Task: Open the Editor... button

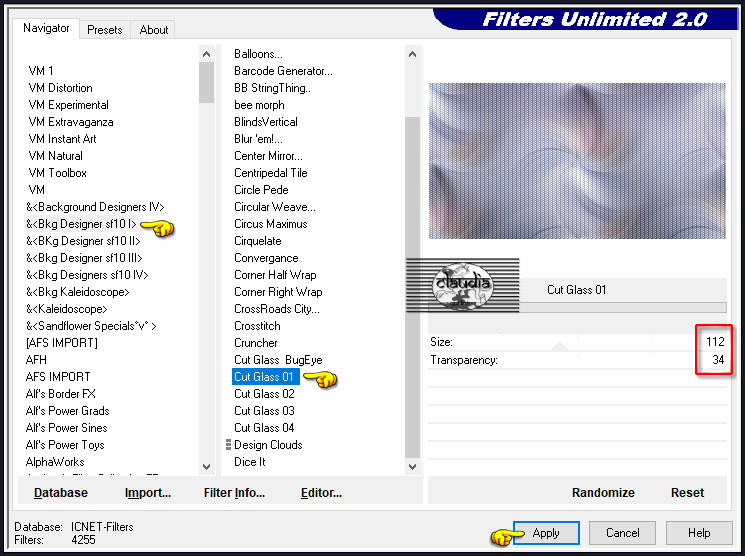Action: pyautogui.click(x=321, y=493)
